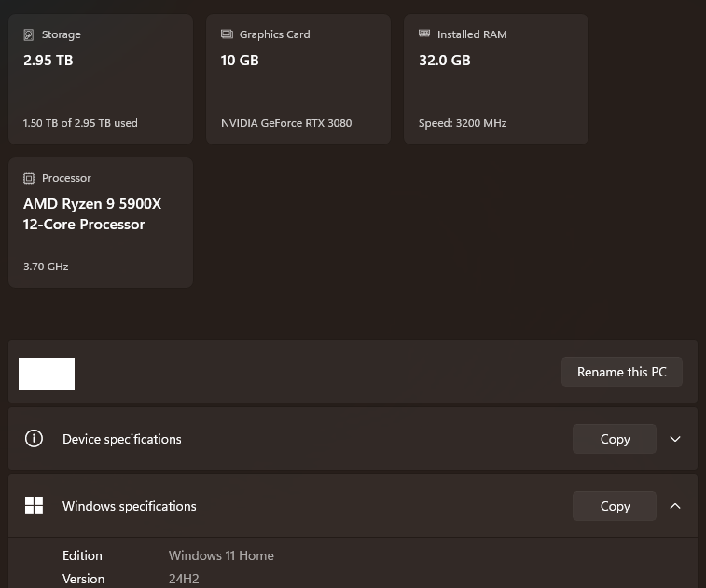Select the 'Windows 11 Home' edition value

[221, 555]
